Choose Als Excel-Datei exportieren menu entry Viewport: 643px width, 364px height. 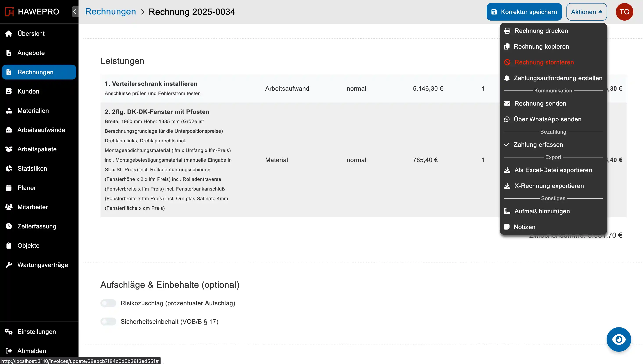(x=553, y=170)
